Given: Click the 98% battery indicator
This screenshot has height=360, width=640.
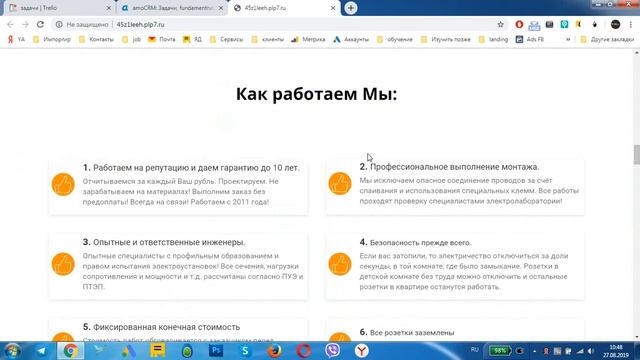Looking at the screenshot, I should (x=500, y=351).
